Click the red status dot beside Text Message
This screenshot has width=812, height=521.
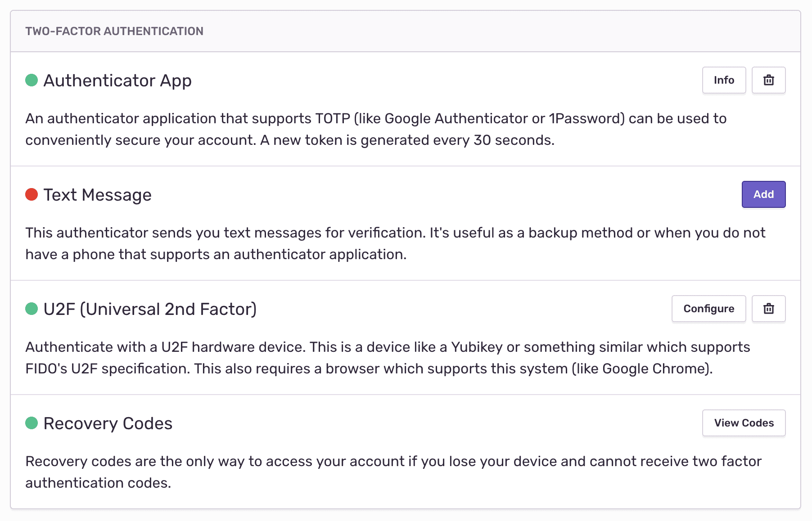tap(32, 194)
